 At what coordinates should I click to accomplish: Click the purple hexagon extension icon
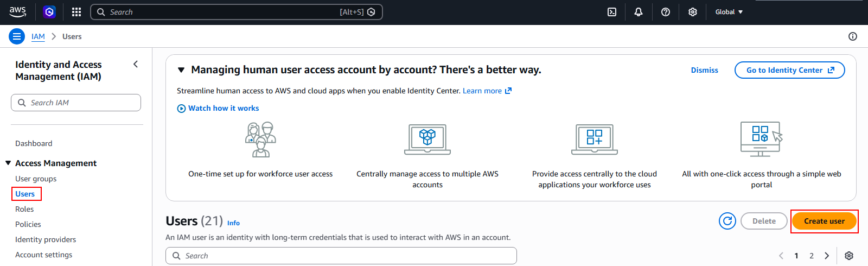point(49,11)
